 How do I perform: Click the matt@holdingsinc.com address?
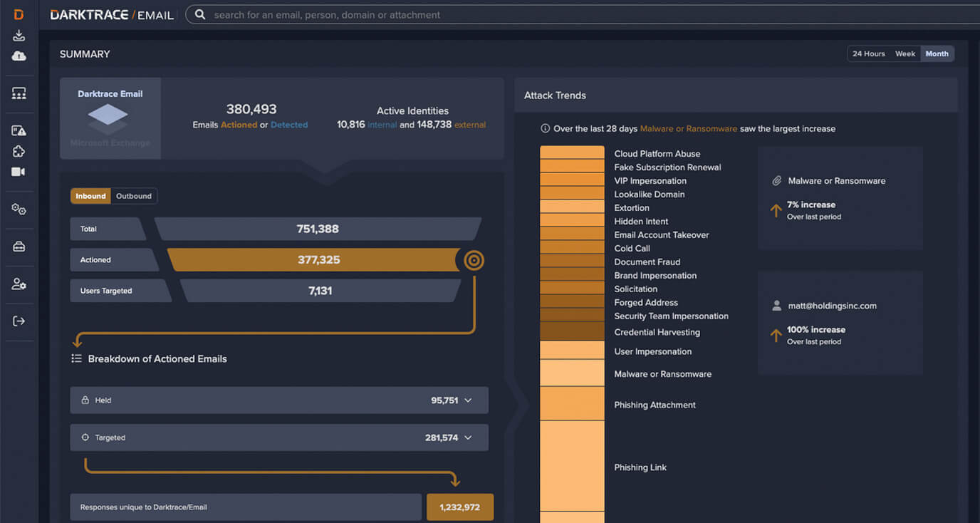point(832,306)
